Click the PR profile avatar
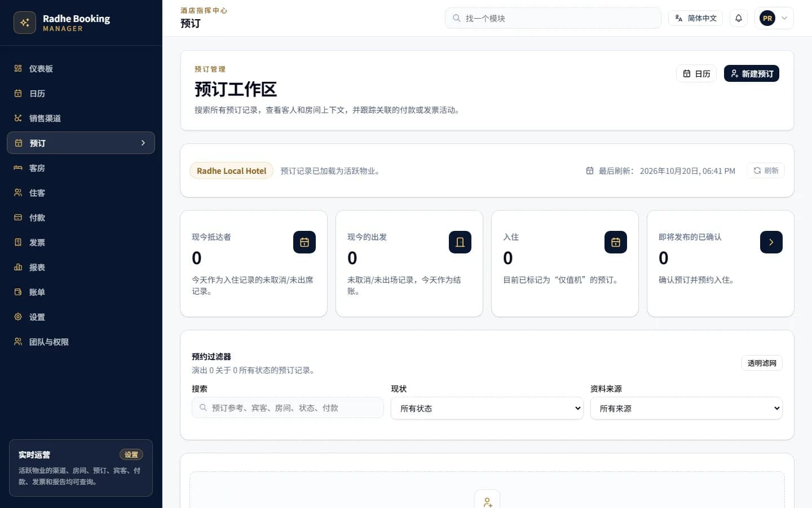The height and width of the screenshot is (508, 812). 767,18
